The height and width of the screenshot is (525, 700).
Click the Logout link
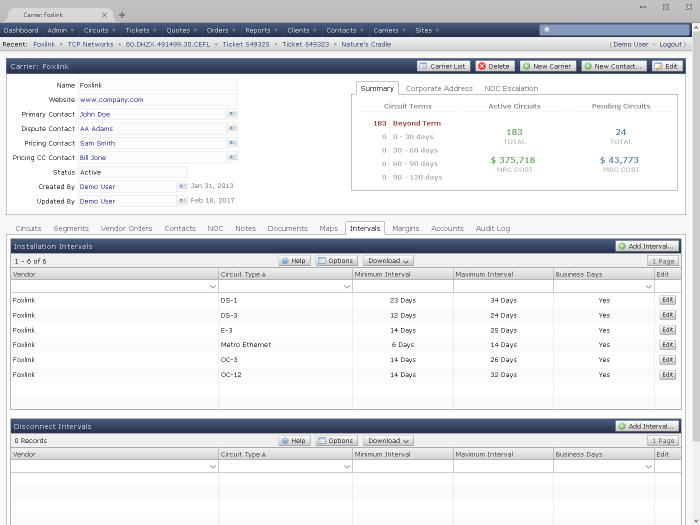(669, 45)
